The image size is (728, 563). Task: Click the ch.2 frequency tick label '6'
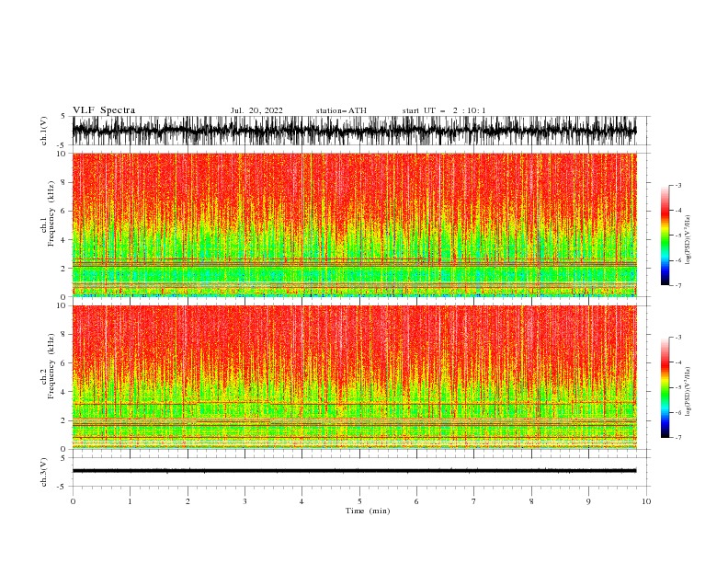[x=63, y=362]
